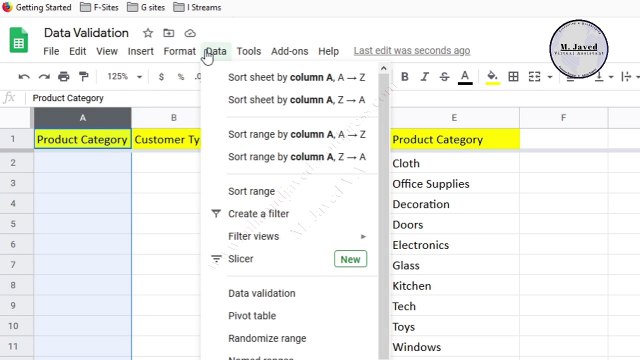Click the M. Javed profile avatar
The width and height of the screenshot is (640, 360).
pyautogui.click(x=579, y=49)
